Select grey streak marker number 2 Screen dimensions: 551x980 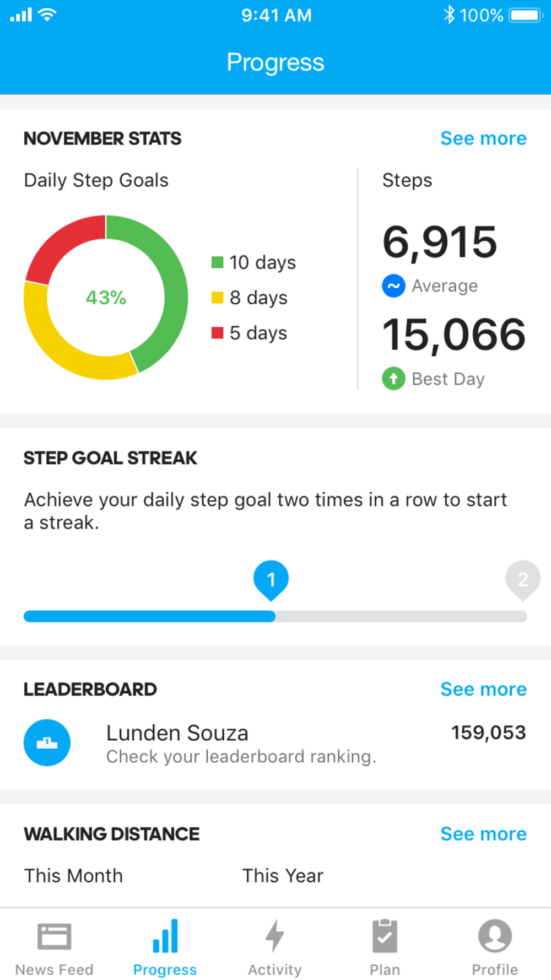click(523, 580)
